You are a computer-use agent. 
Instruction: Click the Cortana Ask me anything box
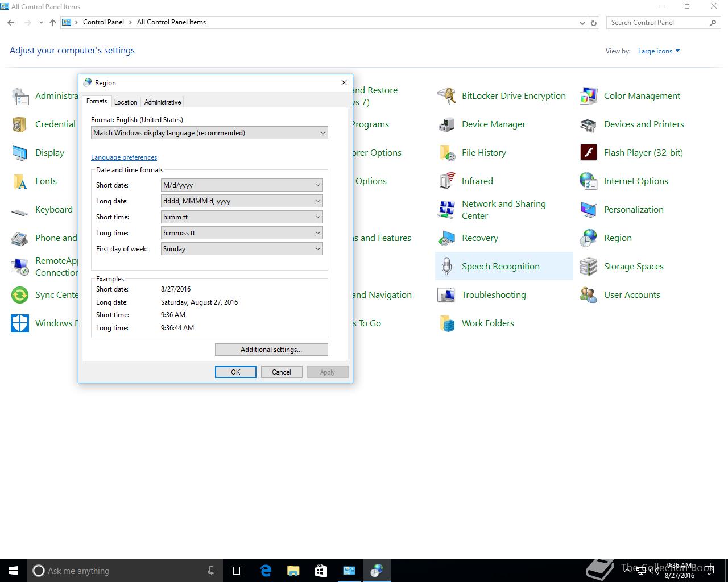click(x=125, y=571)
